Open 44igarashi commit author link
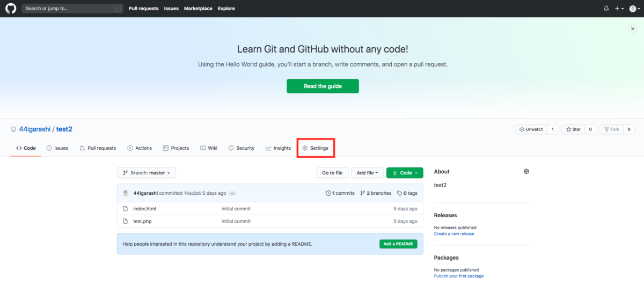 (x=145, y=193)
